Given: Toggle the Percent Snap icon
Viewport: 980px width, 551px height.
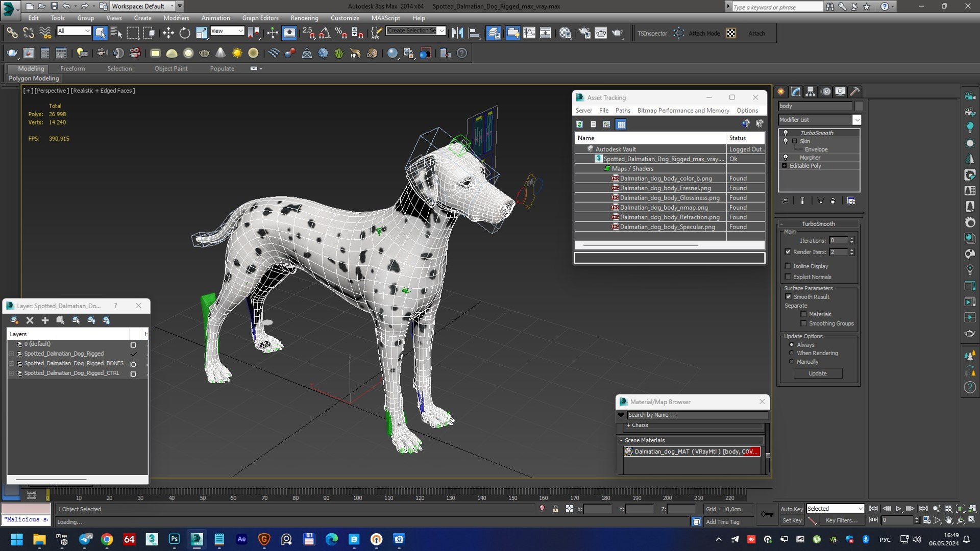Looking at the screenshot, I should 341,33.
